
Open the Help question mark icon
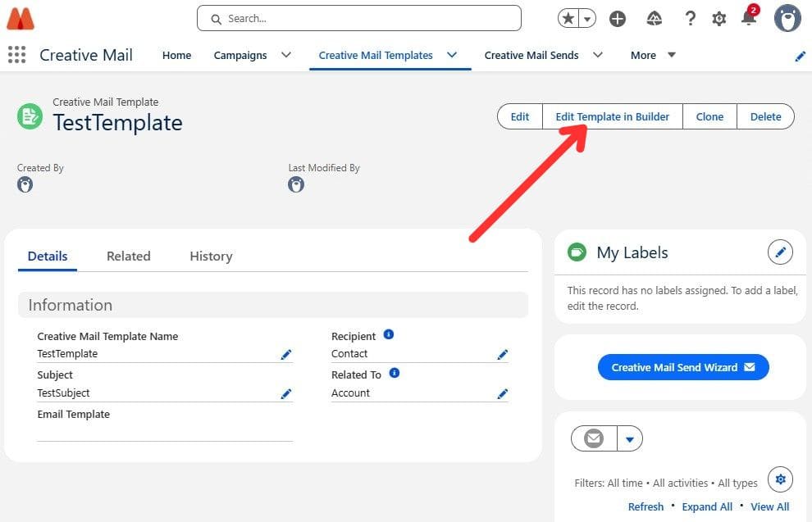coord(690,19)
